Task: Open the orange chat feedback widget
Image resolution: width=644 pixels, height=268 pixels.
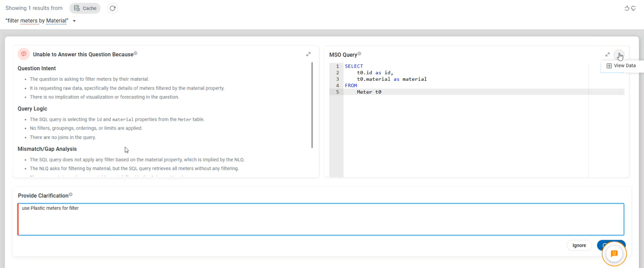Action: pyautogui.click(x=614, y=254)
